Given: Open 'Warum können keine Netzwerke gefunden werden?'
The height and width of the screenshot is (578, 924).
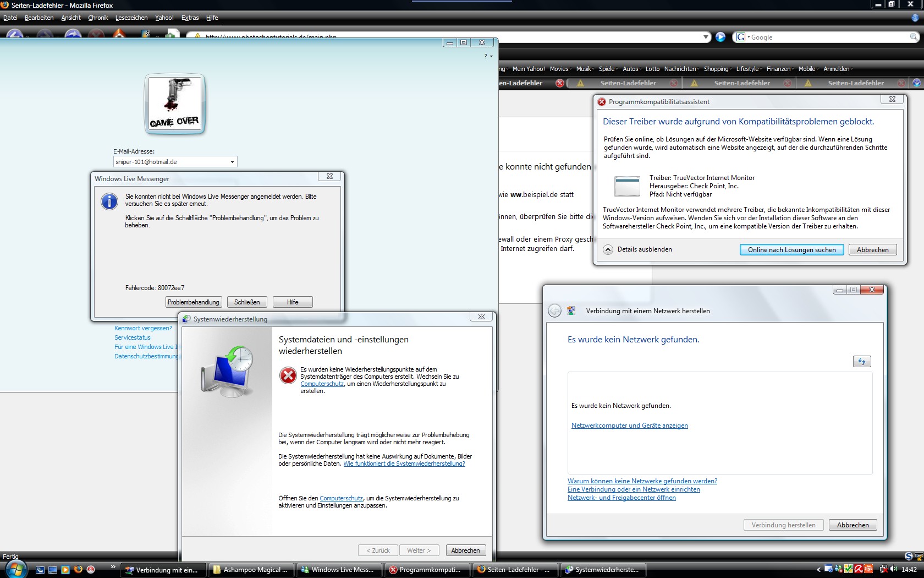Looking at the screenshot, I should coord(642,481).
